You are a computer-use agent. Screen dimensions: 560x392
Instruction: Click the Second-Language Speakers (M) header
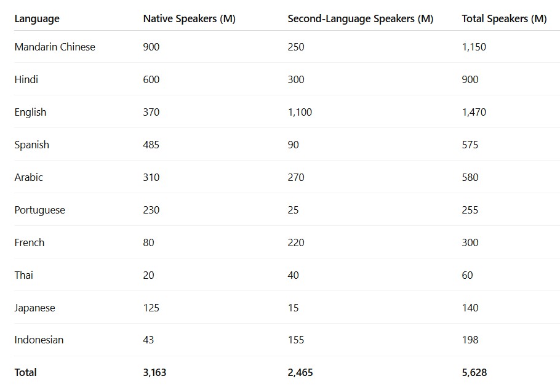360,18
